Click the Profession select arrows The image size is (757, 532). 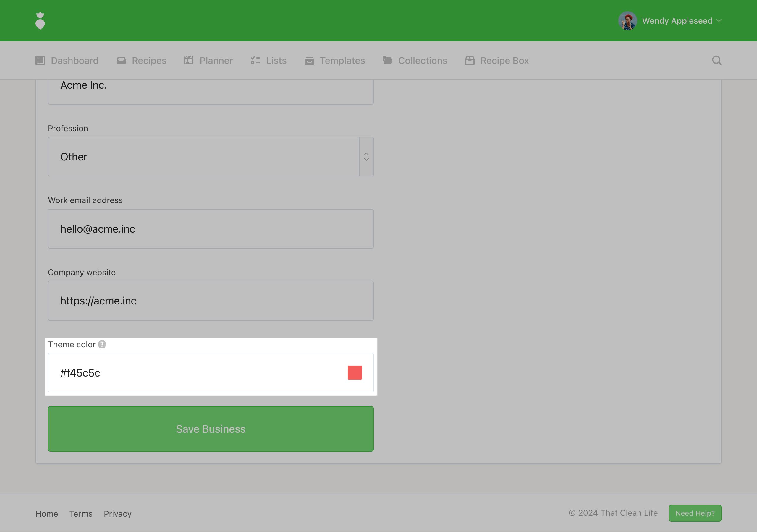click(366, 157)
